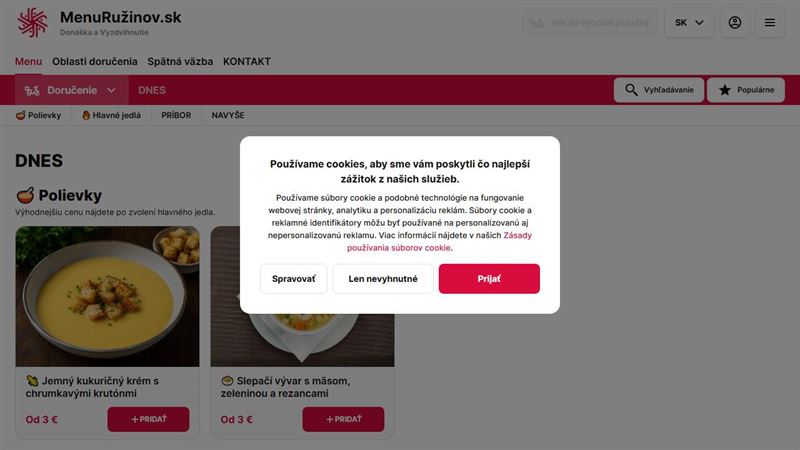The width and height of the screenshot is (800, 450).
Task: Accept cookies with the Prijať button
Action: [489, 279]
